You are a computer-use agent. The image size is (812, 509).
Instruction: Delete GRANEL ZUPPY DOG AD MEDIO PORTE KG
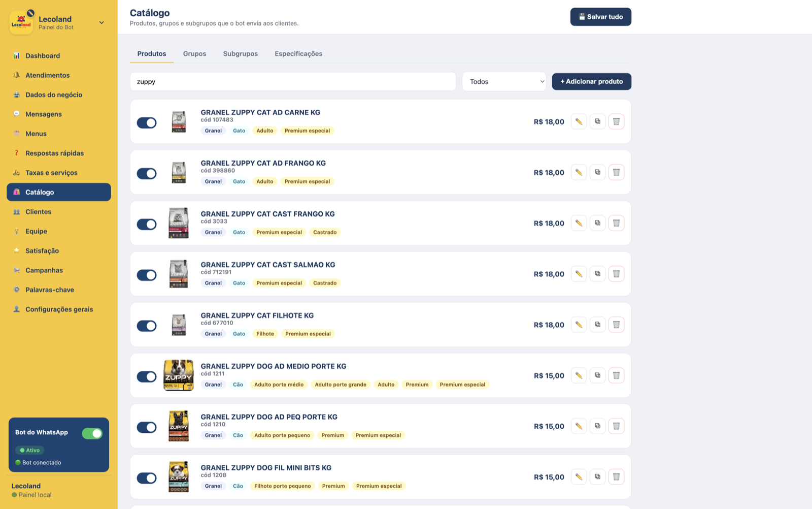pos(616,375)
